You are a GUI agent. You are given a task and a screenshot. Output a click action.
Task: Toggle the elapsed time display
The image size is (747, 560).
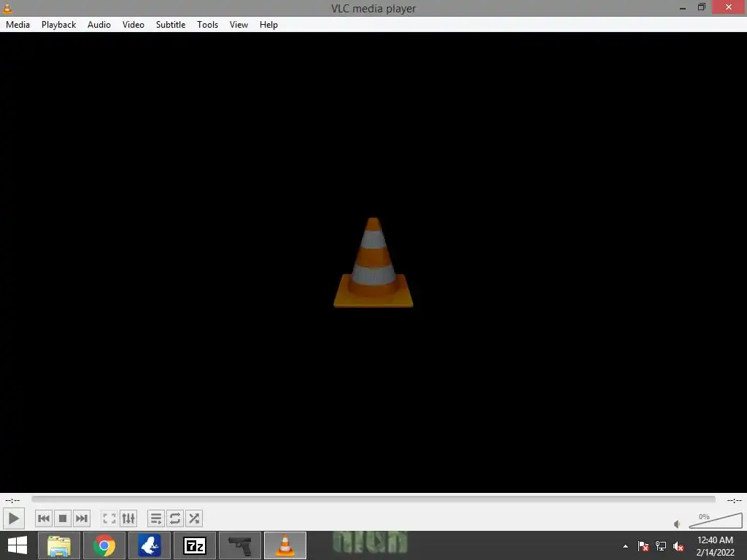pos(12,500)
